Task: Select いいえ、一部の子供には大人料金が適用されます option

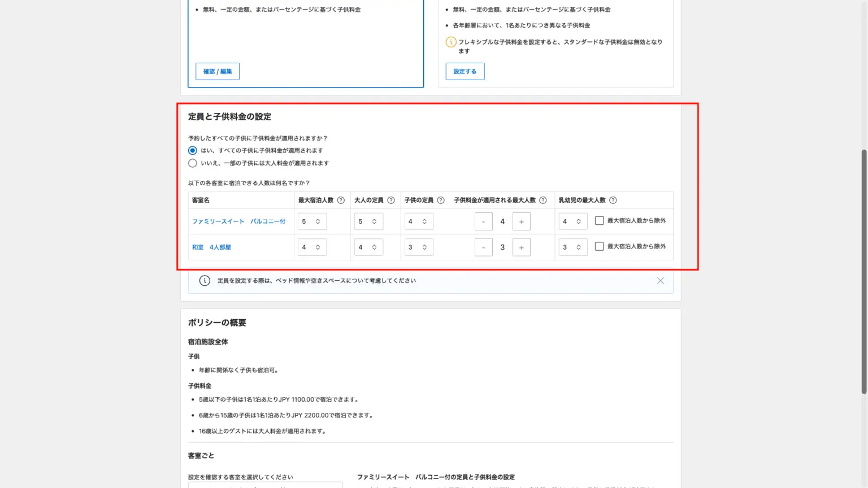Action: coord(193,163)
